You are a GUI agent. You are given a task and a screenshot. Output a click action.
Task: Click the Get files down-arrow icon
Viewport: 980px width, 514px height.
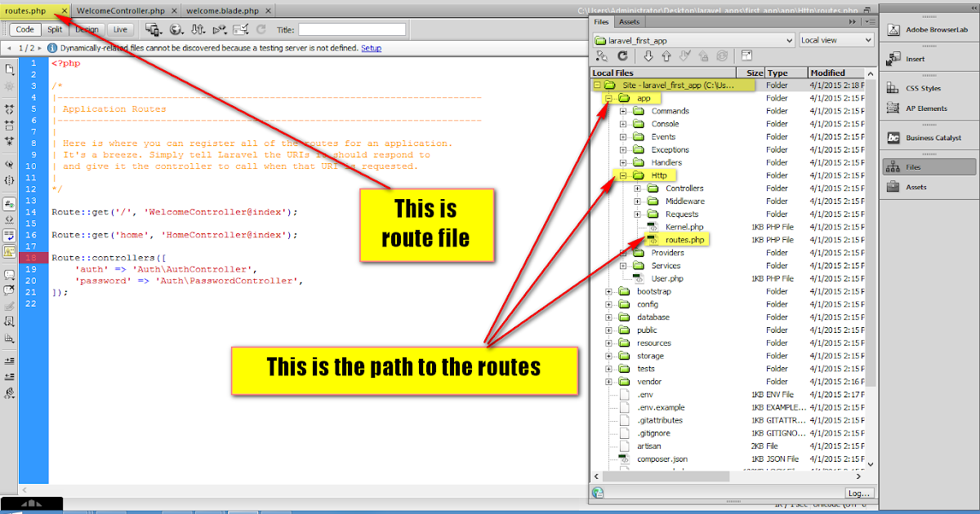648,55
